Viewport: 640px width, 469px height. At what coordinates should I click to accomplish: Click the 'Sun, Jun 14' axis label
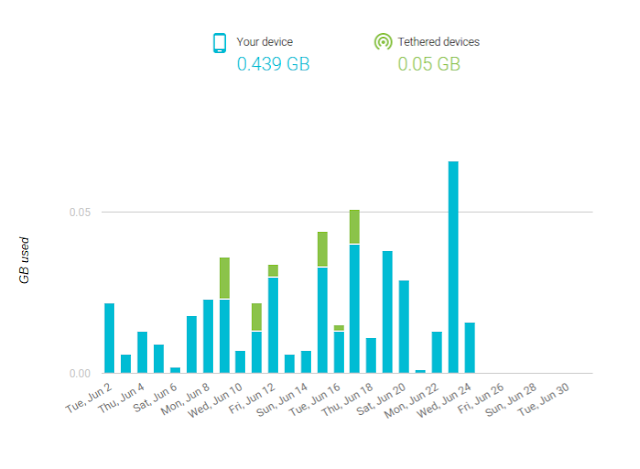282,400
